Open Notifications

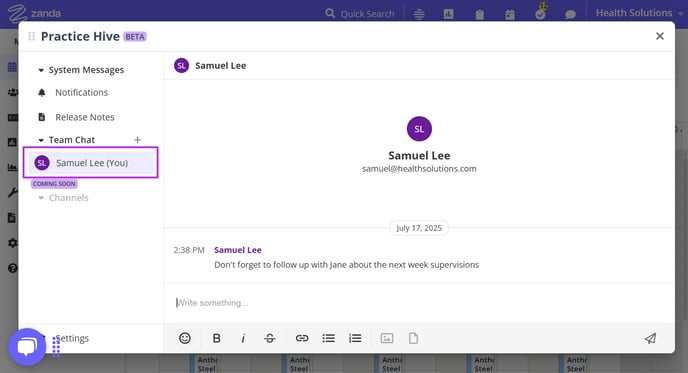[x=81, y=93]
